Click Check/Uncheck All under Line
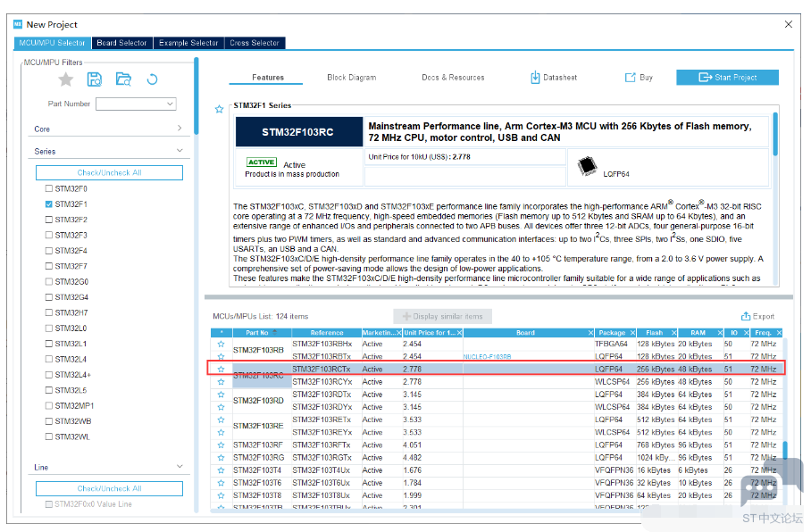The height and width of the screenshot is (532, 811). click(x=109, y=488)
